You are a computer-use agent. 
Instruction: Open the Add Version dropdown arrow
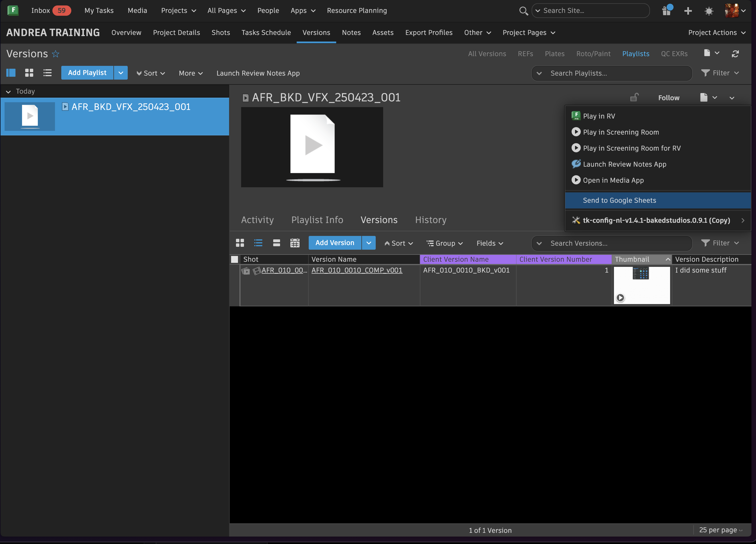[369, 243]
